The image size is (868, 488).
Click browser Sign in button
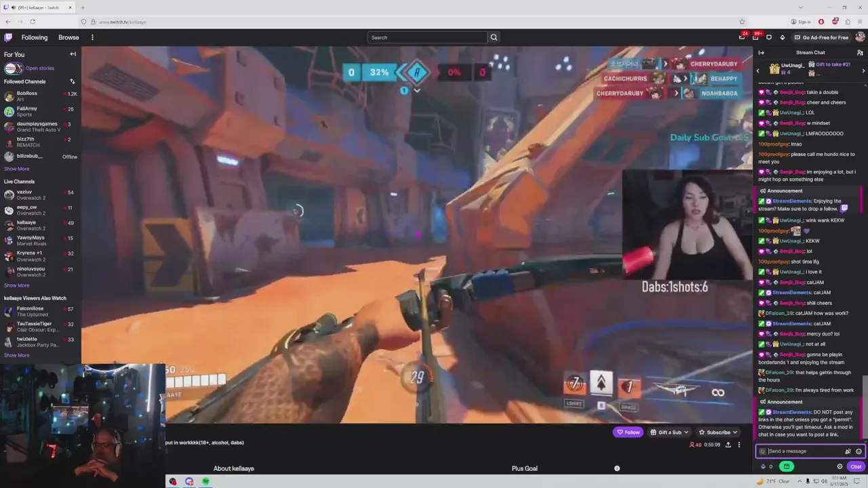[802, 22]
